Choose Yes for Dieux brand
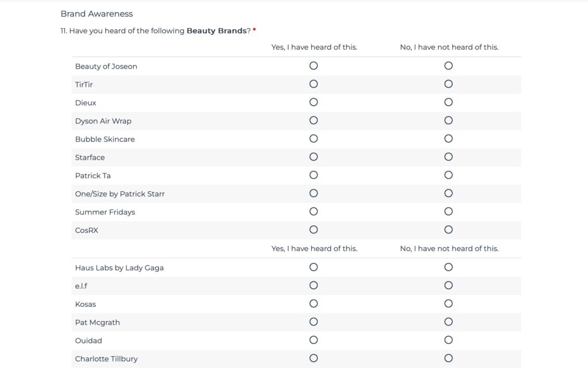This screenshot has height=370, width=588. [314, 102]
